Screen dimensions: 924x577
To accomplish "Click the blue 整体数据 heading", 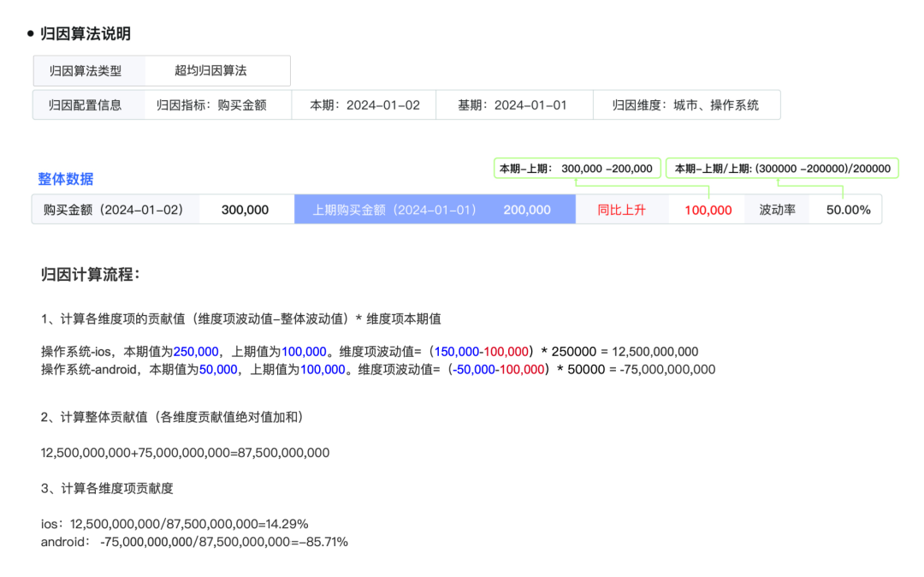I will click(65, 179).
